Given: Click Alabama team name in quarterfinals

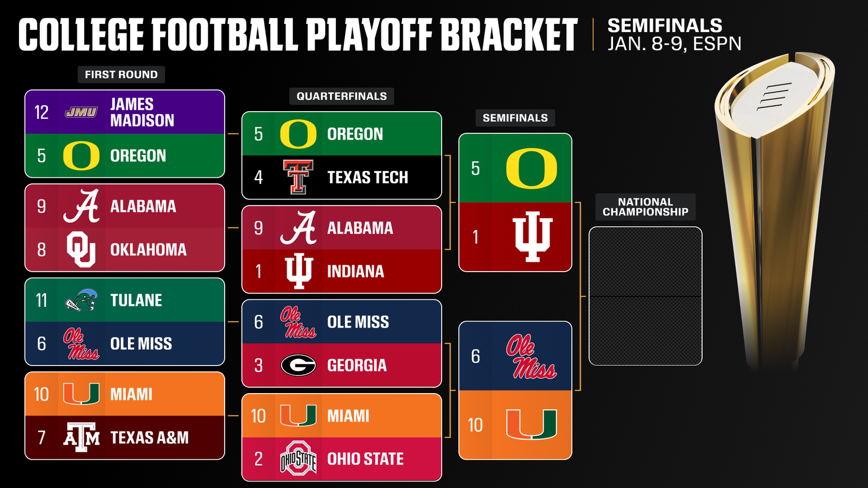Looking at the screenshot, I should (x=360, y=228).
